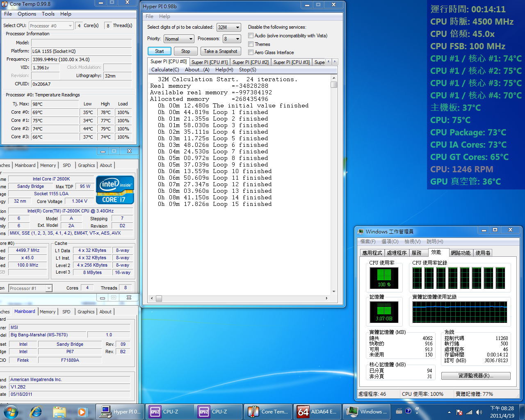Click the language bar help question-mark icon
This screenshot has height=420, width=525.
click(x=408, y=411)
